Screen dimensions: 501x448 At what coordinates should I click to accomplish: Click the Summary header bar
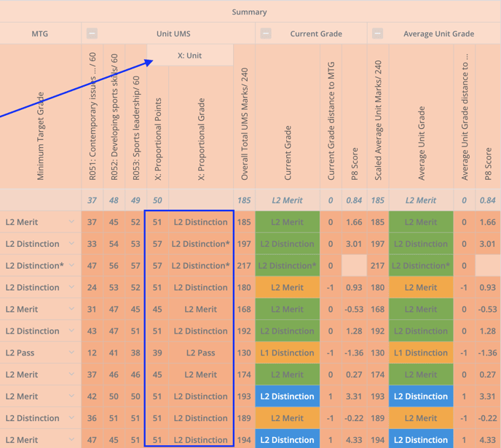(250, 12)
